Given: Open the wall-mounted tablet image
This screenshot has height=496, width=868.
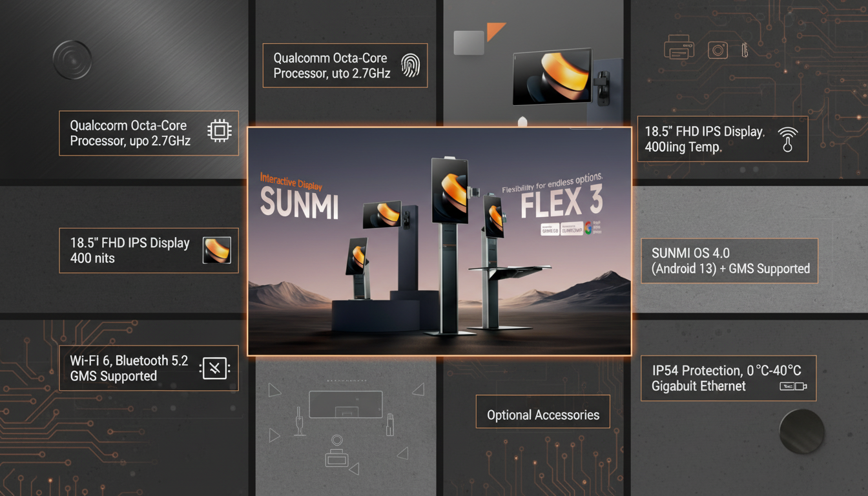Looking at the screenshot, I should click(x=552, y=76).
